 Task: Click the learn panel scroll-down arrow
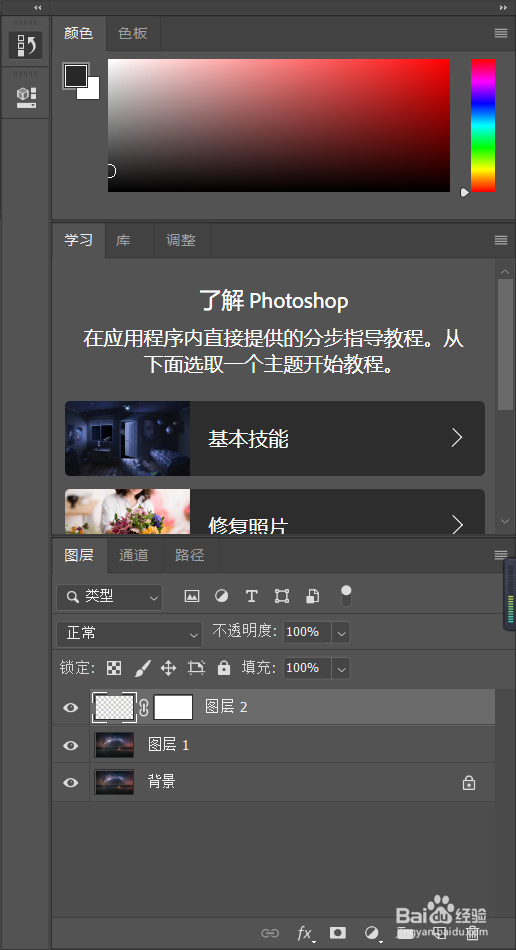click(505, 520)
